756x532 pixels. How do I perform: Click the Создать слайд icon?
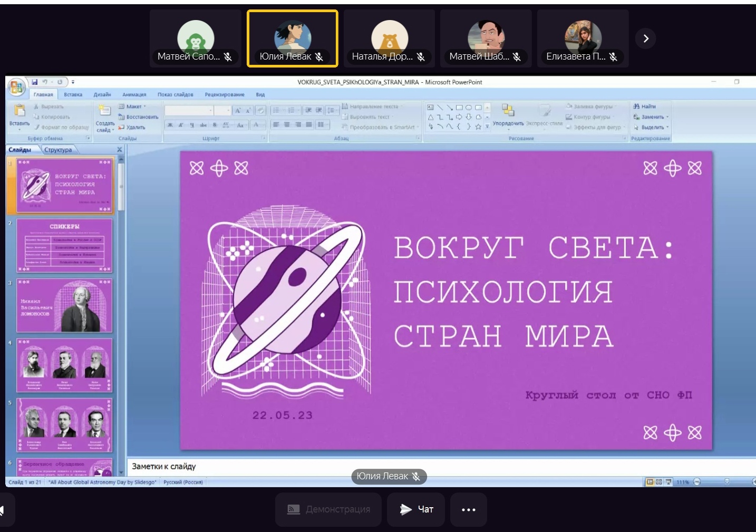pyautogui.click(x=105, y=111)
